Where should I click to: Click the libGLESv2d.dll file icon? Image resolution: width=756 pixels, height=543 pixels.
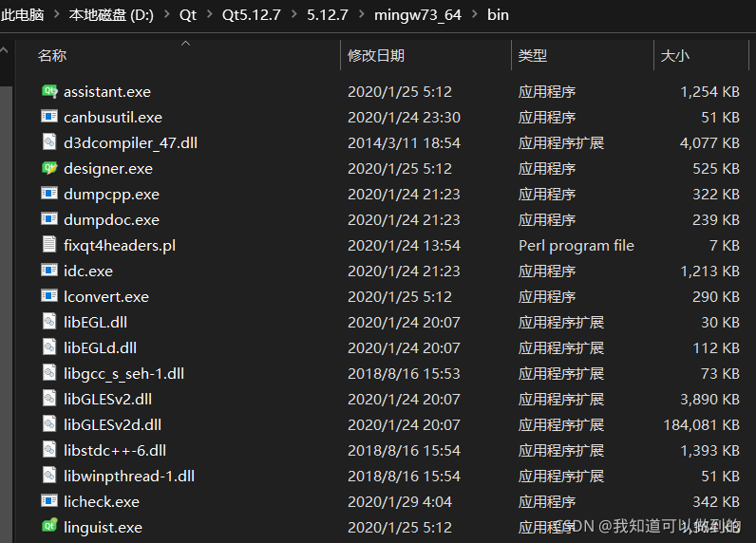(49, 423)
